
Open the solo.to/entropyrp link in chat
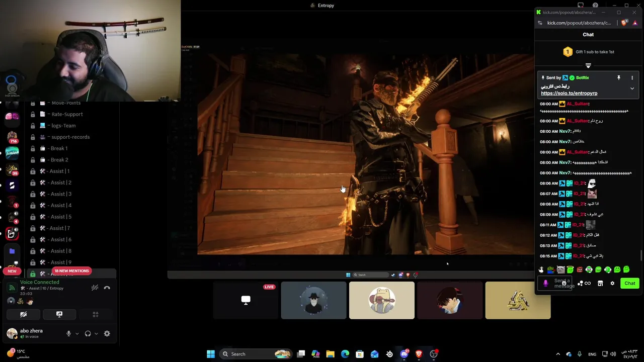(x=569, y=93)
